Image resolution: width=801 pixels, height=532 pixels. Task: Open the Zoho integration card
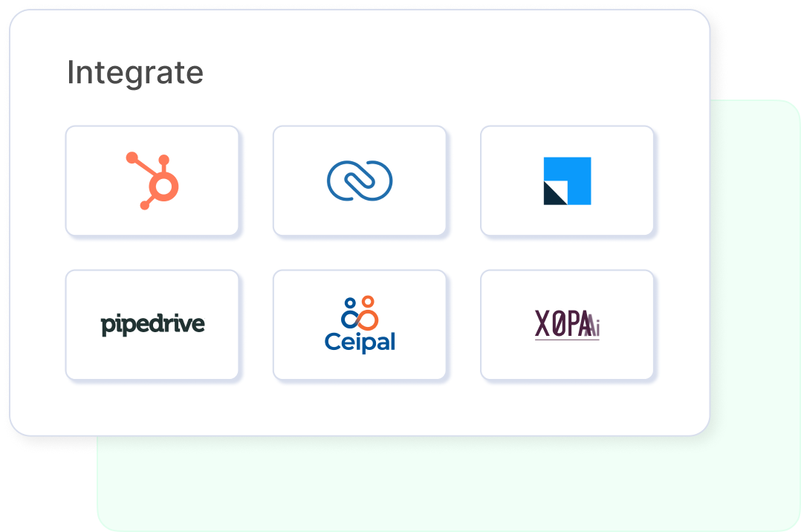(360, 181)
